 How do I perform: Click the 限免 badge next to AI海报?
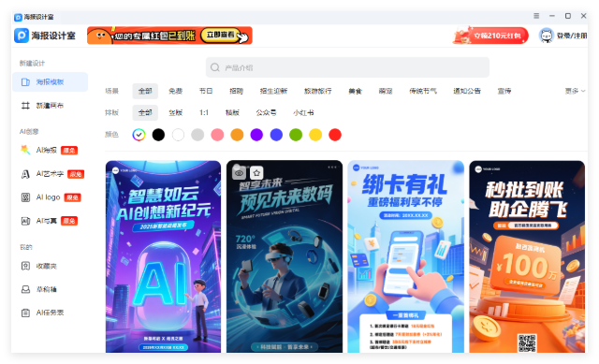click(69, 151)
